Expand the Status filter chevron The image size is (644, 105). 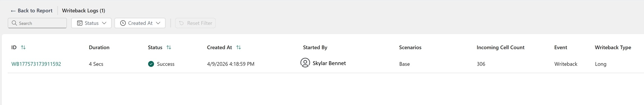(x=104, y=23)
